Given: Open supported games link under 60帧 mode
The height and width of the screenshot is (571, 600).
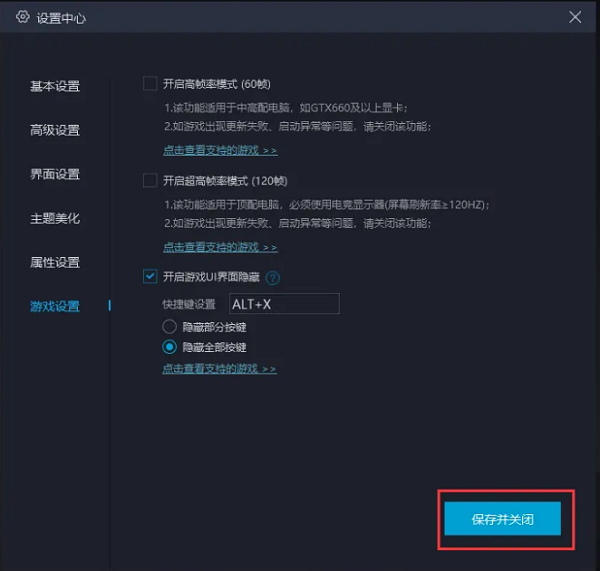Looking at the screenshot, I should tap(220, 150).
